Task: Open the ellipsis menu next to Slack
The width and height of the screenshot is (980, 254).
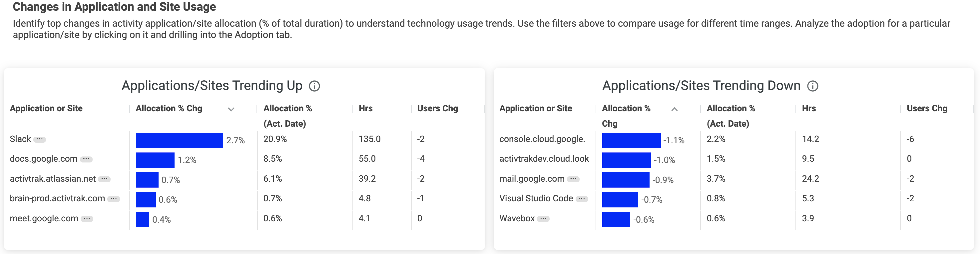Action: coord(40,139)
